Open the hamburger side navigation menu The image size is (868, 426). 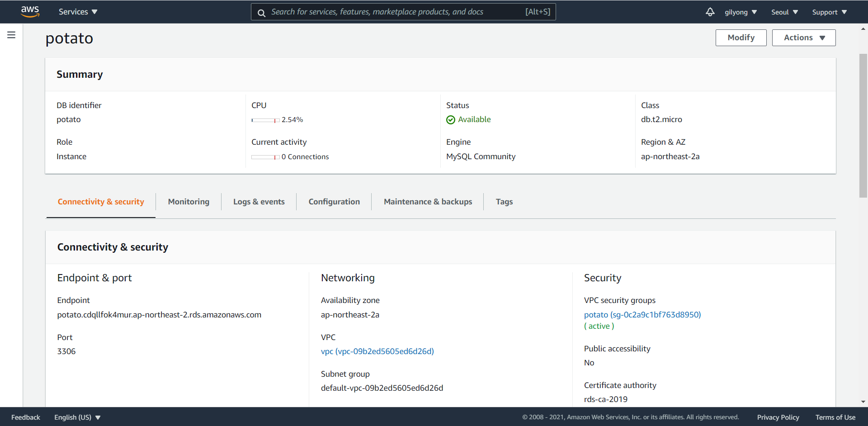pyautogui.click(x=11, y=35)
